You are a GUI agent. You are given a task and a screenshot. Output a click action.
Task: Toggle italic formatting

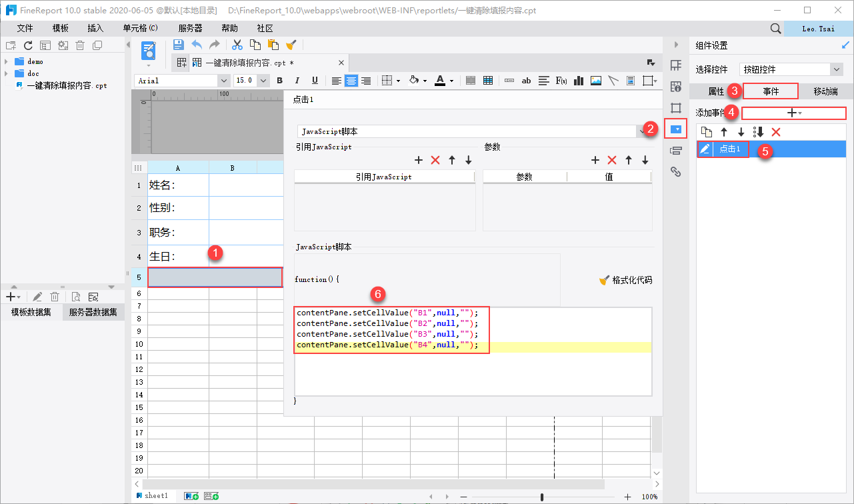pos(298,81)
